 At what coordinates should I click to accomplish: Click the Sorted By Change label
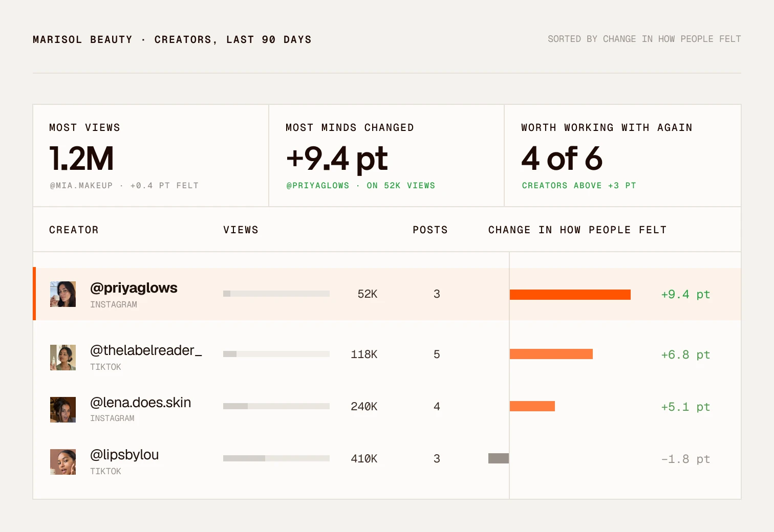tap(644, 39)
